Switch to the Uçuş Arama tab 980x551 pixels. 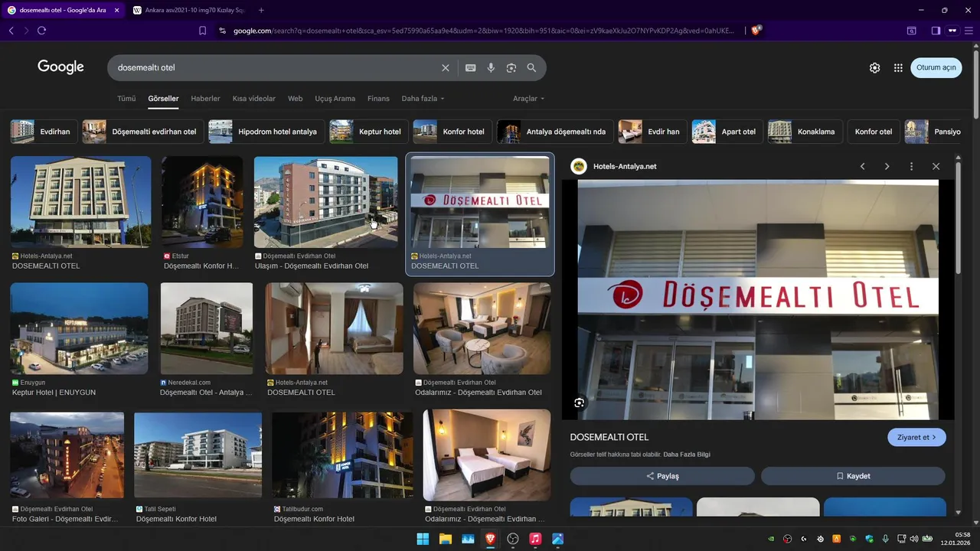pos(335,99)
